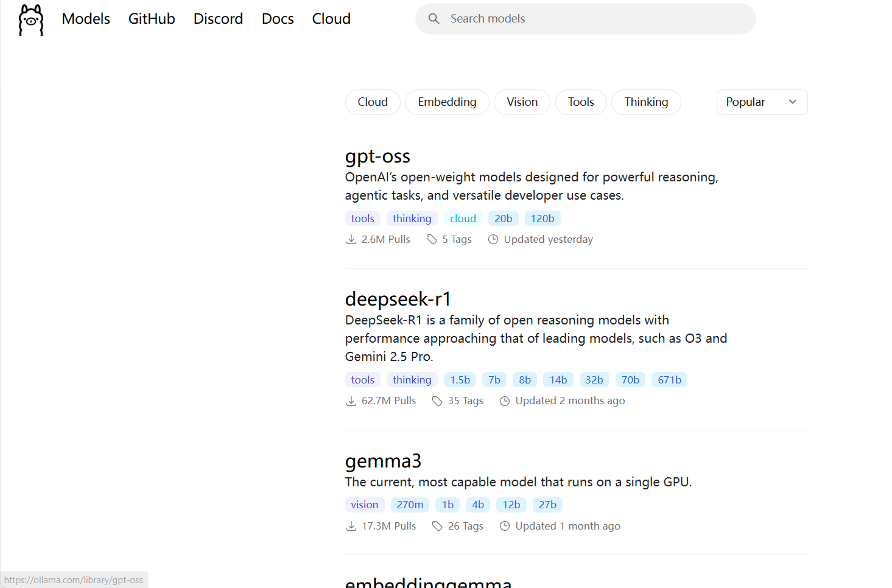Toggle the Vision filter pill

click(x=522, y=102)
